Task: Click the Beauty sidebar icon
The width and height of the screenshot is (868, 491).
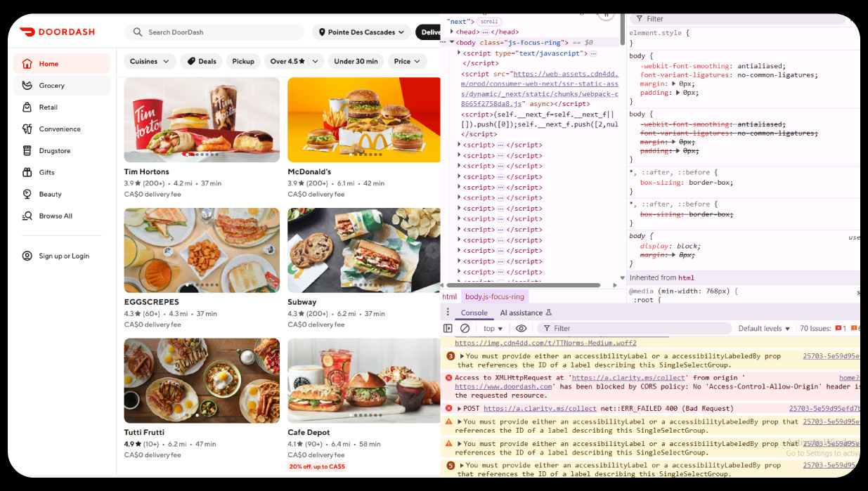Action: click(x=27, y=195)
